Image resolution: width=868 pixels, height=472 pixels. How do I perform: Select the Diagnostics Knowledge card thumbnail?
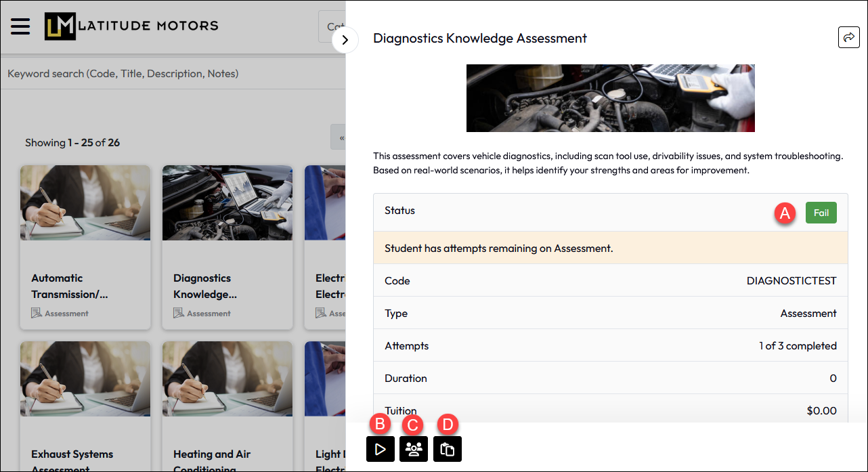pyautogui.click(x=227, y=203)
